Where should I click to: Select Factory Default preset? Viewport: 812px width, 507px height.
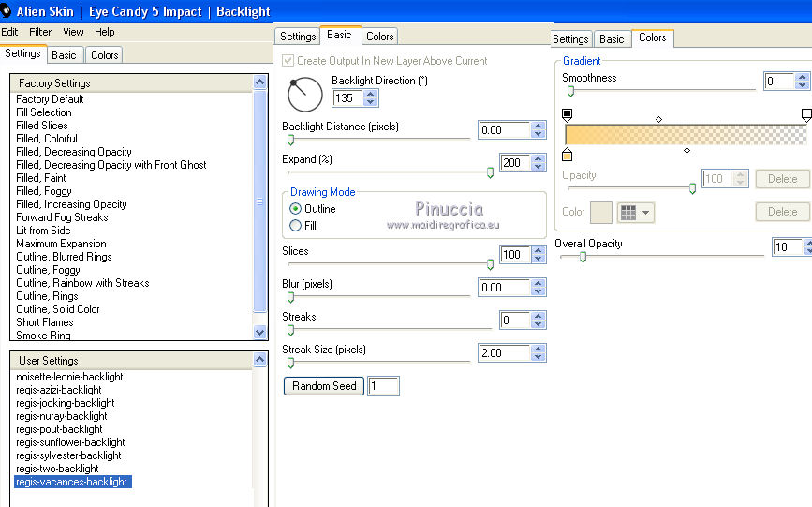50,99
